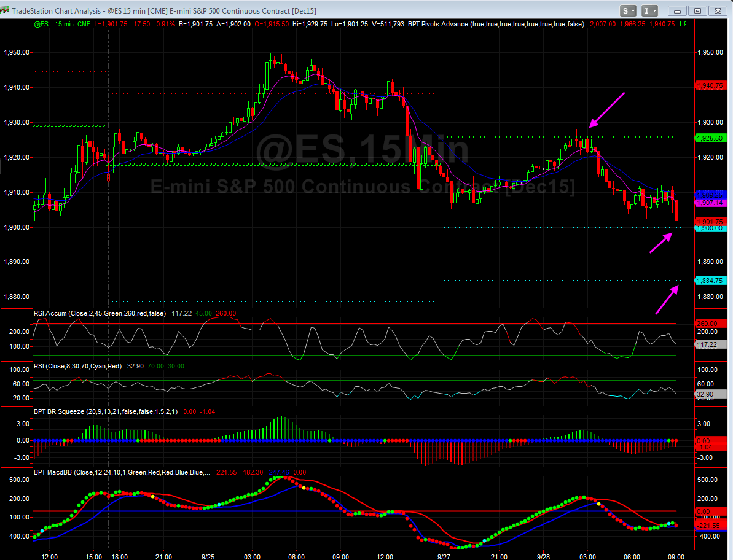Image resolution: width=733 pixels, height=560 pixels.
Task: Click the 1,880.00 label on left price axis
Action: point(17,297)
